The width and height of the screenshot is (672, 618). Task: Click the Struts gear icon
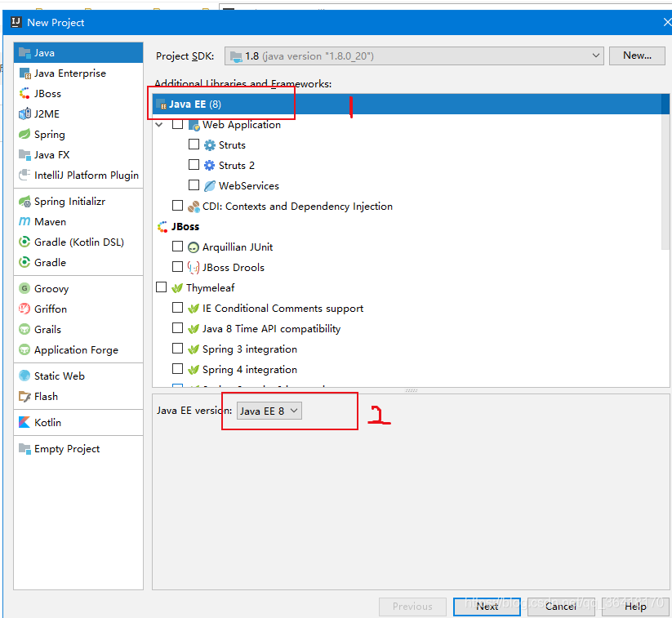point(210,145)
